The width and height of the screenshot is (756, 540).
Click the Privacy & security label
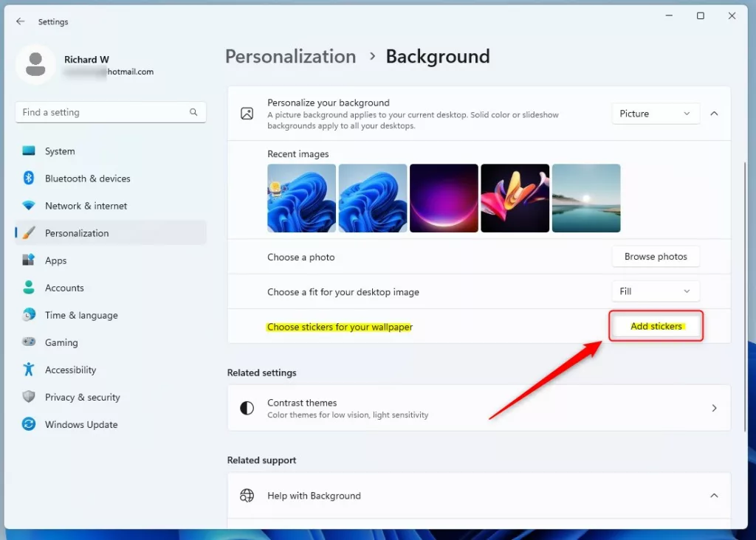point(83,397)
